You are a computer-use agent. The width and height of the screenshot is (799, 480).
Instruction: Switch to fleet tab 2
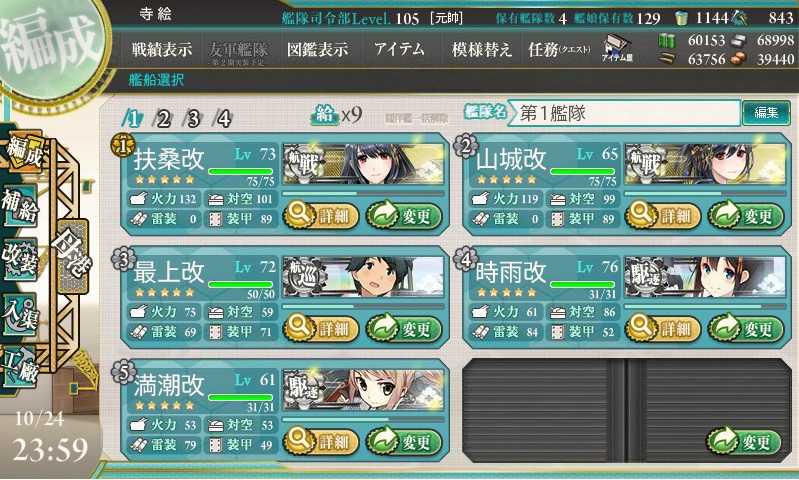click(163, 119)
